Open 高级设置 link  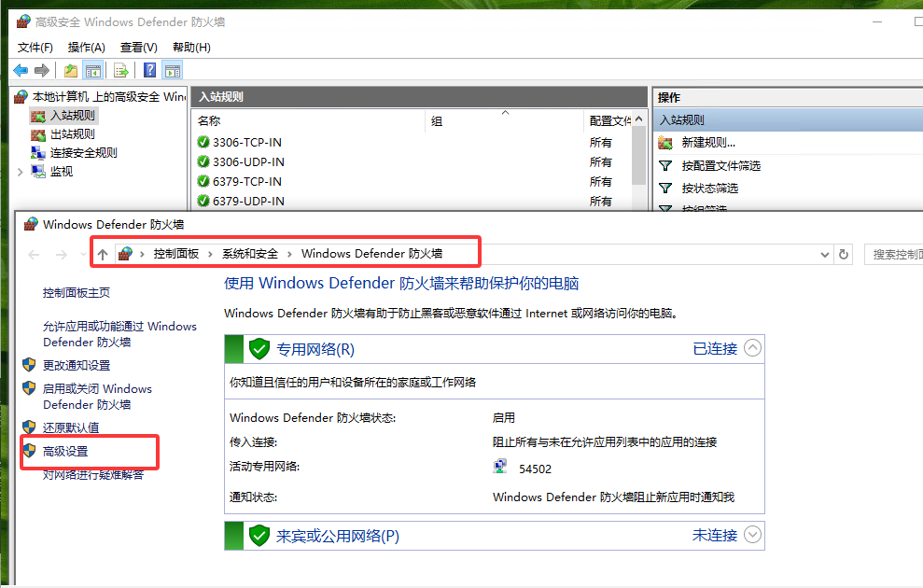click(65, 452)
